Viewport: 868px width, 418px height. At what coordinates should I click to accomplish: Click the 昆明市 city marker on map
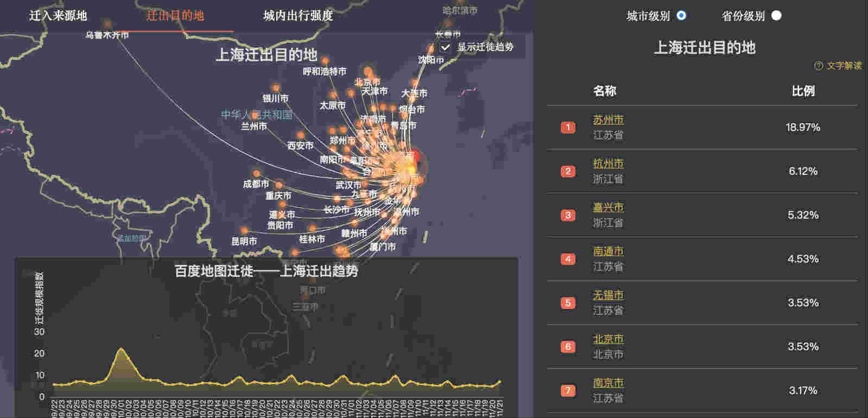tap(244, 231)
